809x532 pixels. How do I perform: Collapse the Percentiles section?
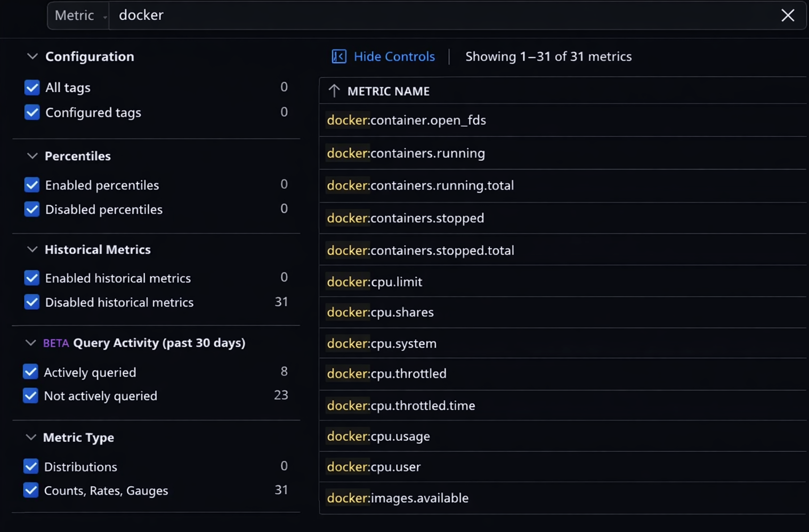32,156
